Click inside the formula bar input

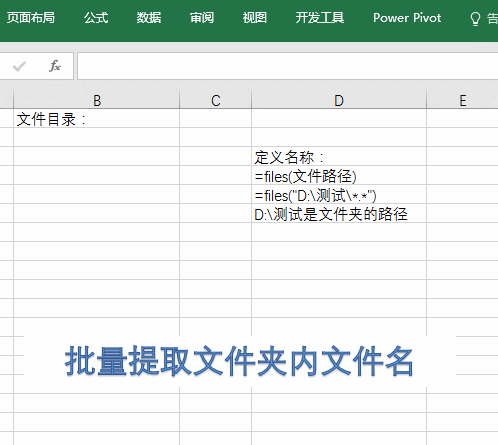click(288, 66)
